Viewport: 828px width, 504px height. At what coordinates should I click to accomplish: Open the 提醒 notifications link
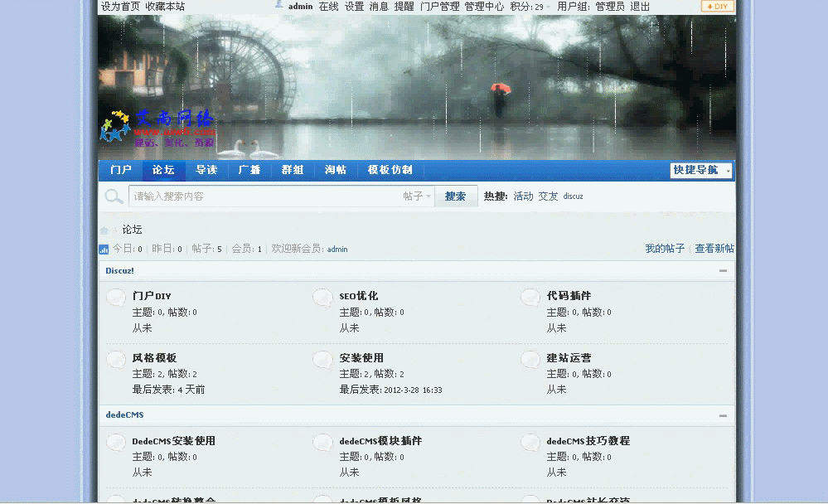[x=404, y=7]
